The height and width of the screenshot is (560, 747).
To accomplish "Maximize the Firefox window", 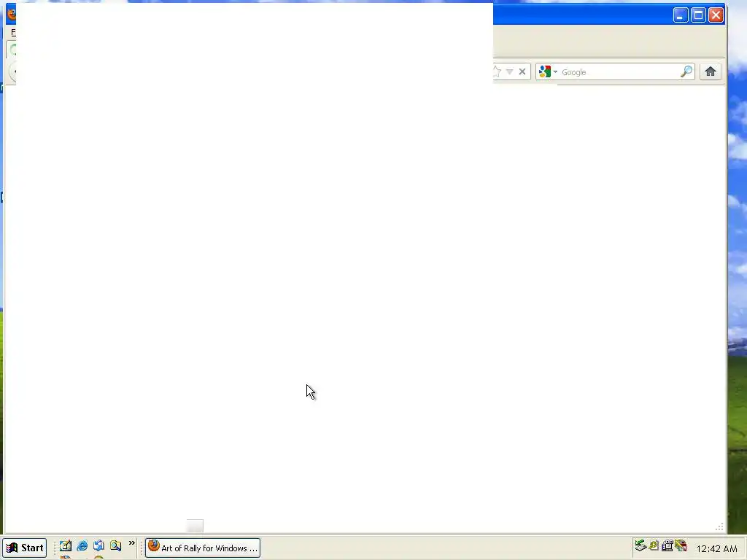I will tap(698, 15).
